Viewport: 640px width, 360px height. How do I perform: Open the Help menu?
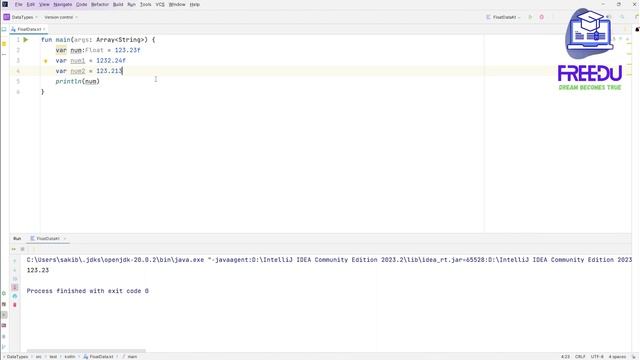point(195,4)
